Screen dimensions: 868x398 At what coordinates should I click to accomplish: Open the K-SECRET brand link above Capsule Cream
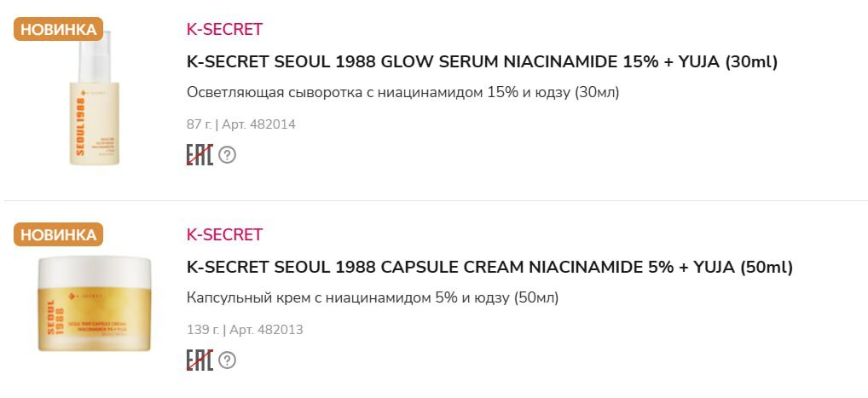[x=224, y=235]
